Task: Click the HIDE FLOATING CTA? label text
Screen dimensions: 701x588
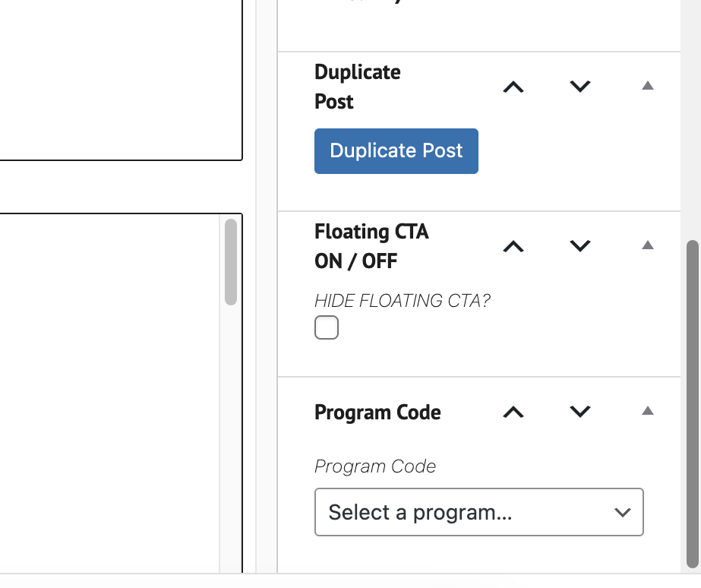Action: point(403,301)
